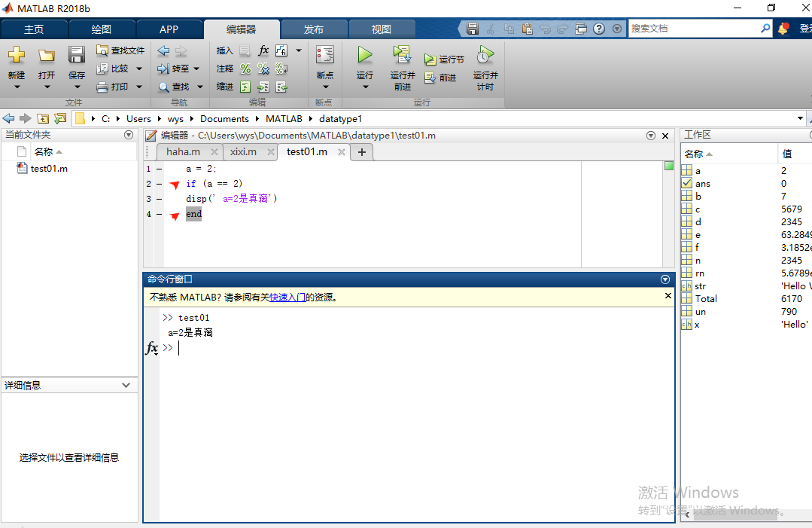Collapse the Details (详细信息) panel chevron

click(x=126, y=385)
